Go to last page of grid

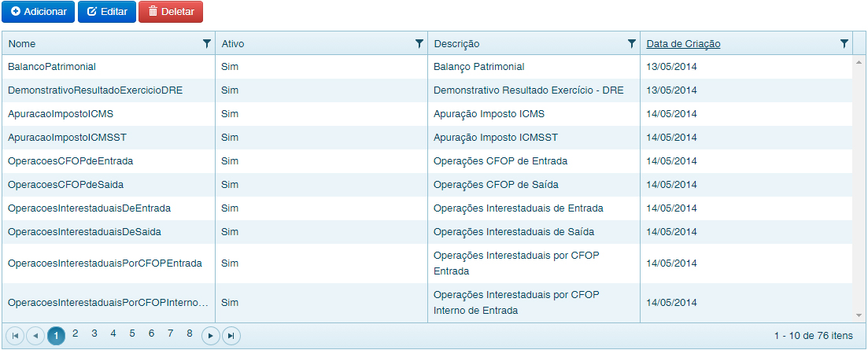tap(231, 336)
